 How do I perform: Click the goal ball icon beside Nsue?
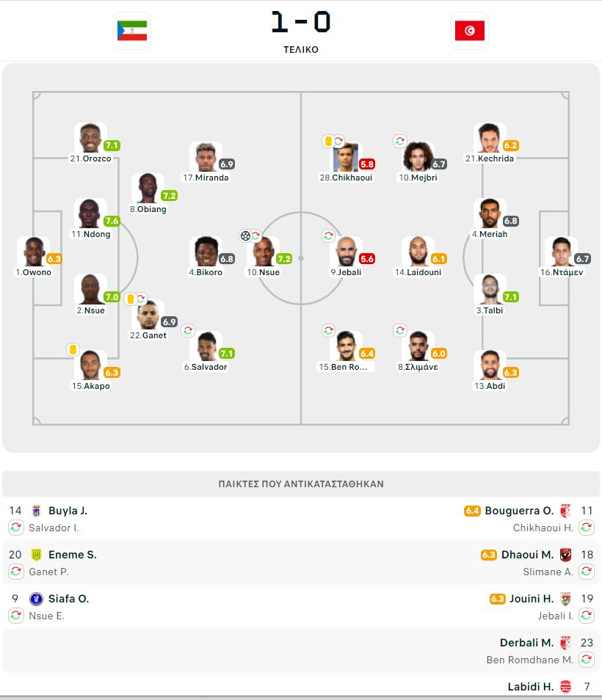click(245, 236)
